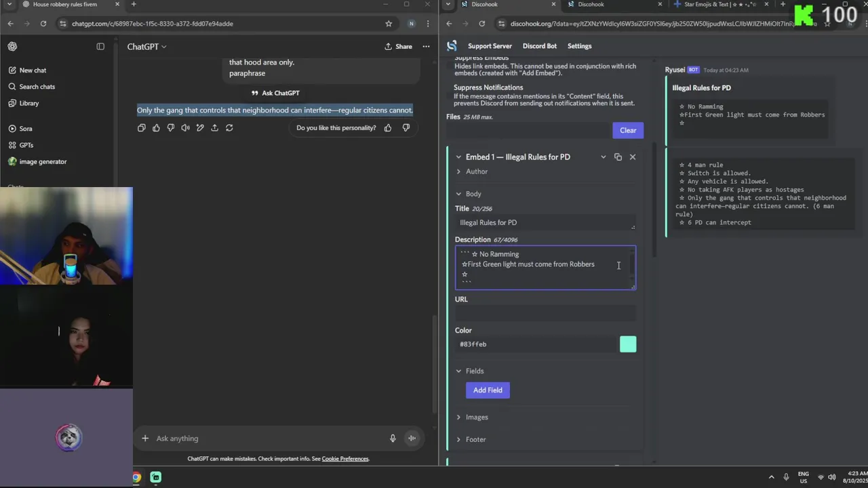Image resolution: width=868 pixels, height=488 pixels.
Task: Open ENG US language switcher
Action: pyautogui.click(x=803, y=477)
